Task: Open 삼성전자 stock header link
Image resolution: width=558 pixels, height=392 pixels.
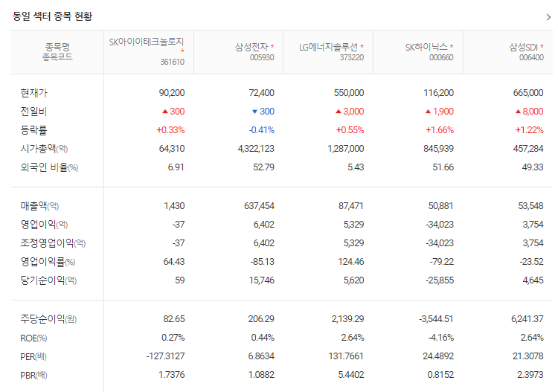Action: 251,47
